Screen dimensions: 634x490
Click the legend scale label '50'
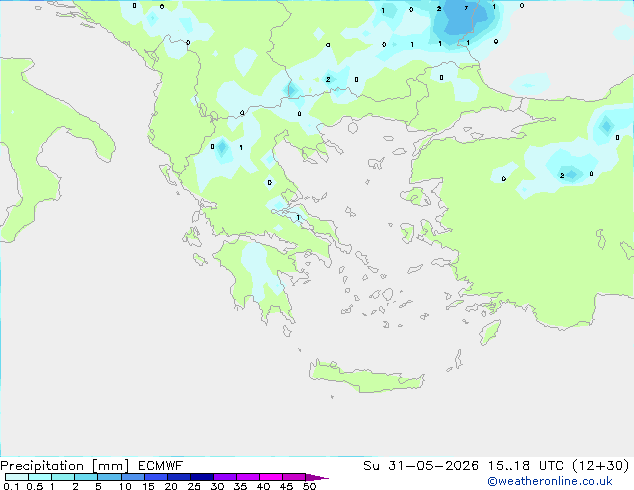pos(309,486)
